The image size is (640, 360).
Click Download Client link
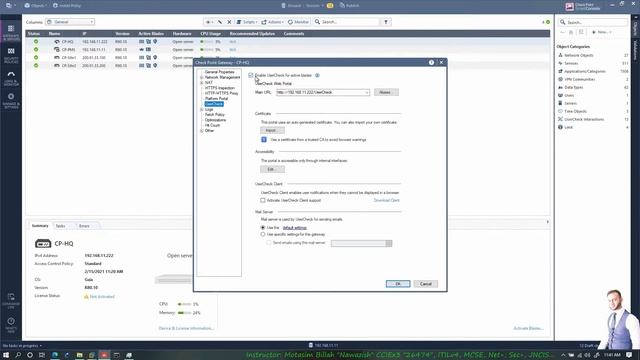[x=387, y=200]
